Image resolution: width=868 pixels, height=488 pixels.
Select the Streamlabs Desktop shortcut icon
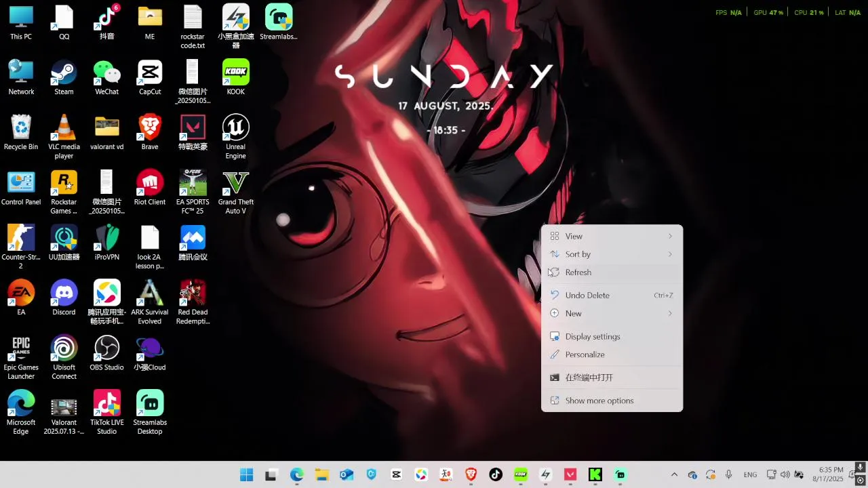[x=150, y=413]
